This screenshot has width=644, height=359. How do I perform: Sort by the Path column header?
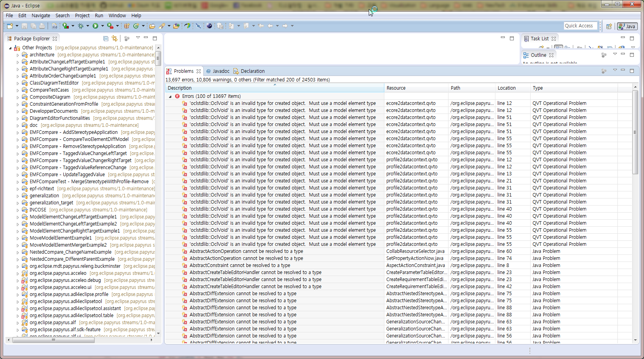pos(472,88)
